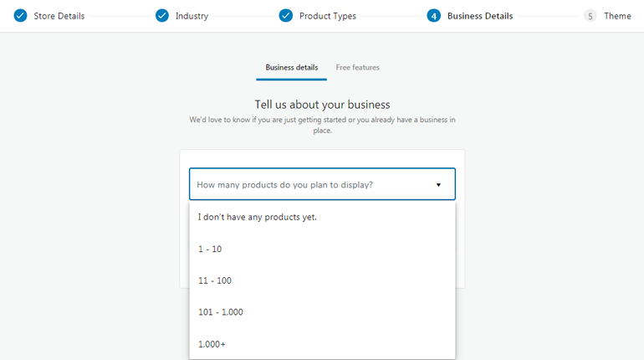The width and height of the screenshot is (644, 360).
Task: Collapse the dropdown using its arrow
Action: 438,185
